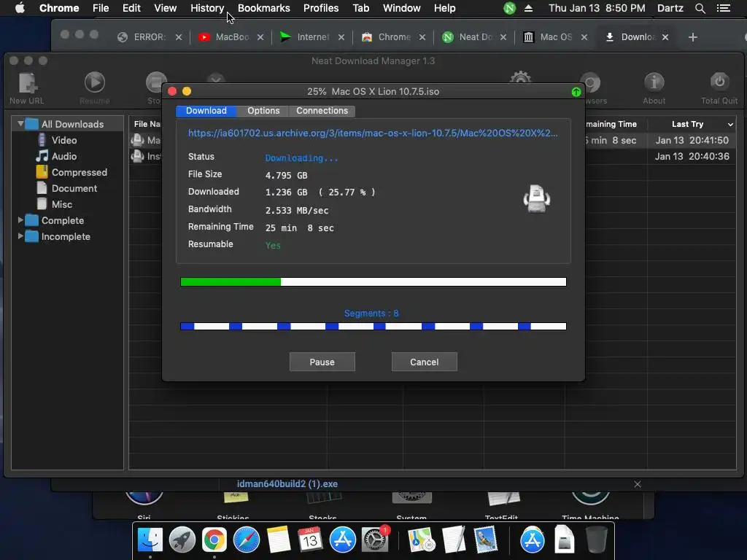Click the Jan 13 20:41:50 Last Try cell
This screenshot has height=560, width=747.
point(692,141)
